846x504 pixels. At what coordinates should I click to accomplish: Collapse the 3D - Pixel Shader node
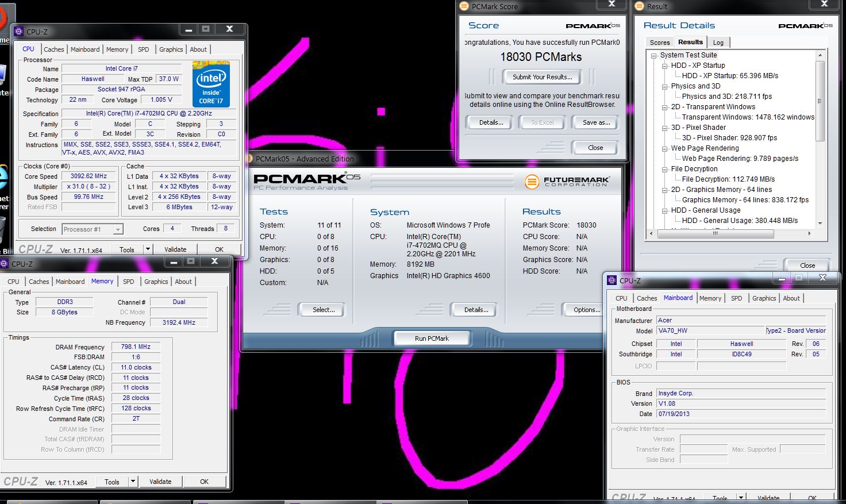(664, 128)
